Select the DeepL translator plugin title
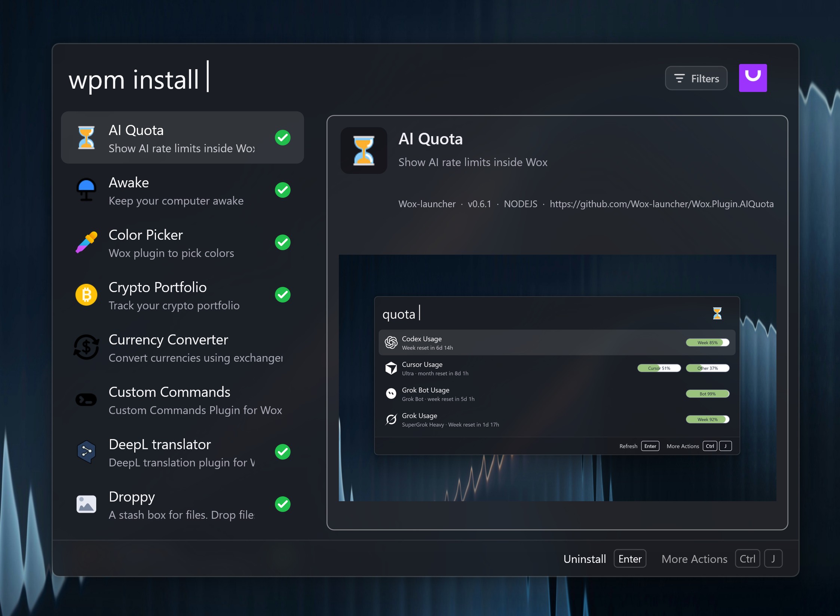 tap(160, 444)
